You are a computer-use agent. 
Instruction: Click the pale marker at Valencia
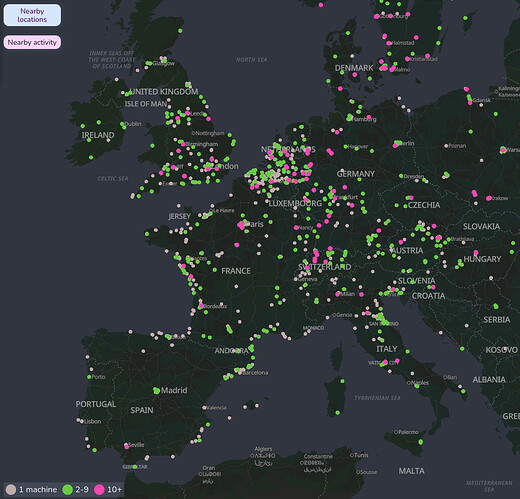(204, 408)
